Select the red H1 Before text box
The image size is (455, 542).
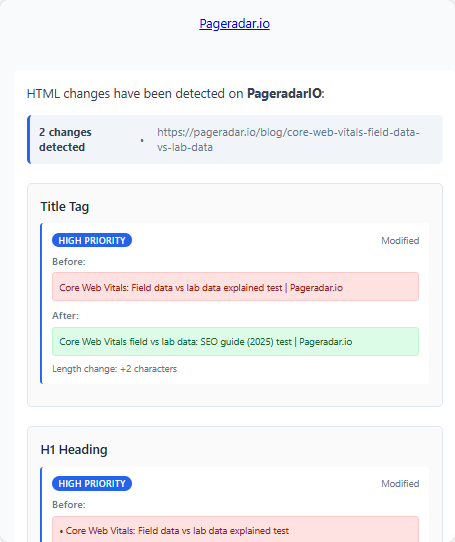pos(235,529)
